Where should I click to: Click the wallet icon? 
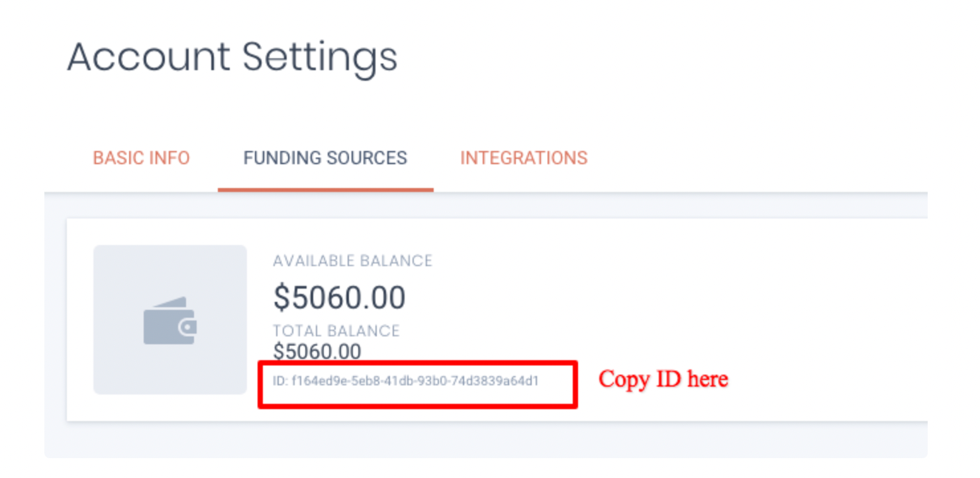click(170, 320)
